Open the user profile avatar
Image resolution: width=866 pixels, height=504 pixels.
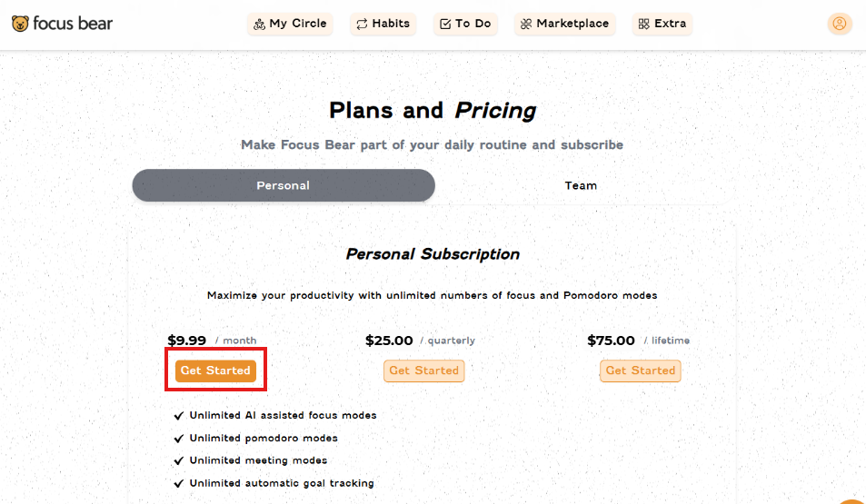(x=839, y=24)
